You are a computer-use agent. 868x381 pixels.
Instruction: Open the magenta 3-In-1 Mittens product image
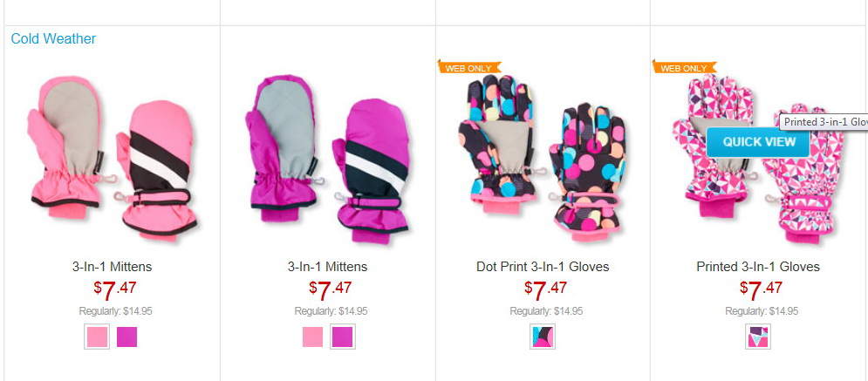tap(328, 158)
